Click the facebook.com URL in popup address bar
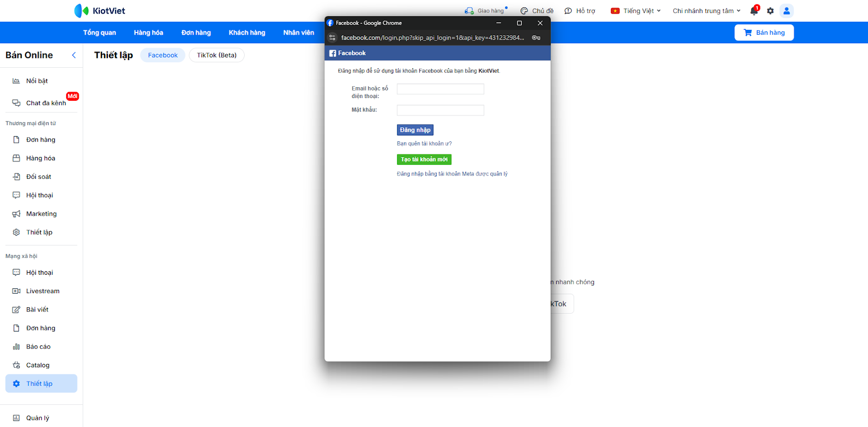The image size is (868, 427). 432,37
